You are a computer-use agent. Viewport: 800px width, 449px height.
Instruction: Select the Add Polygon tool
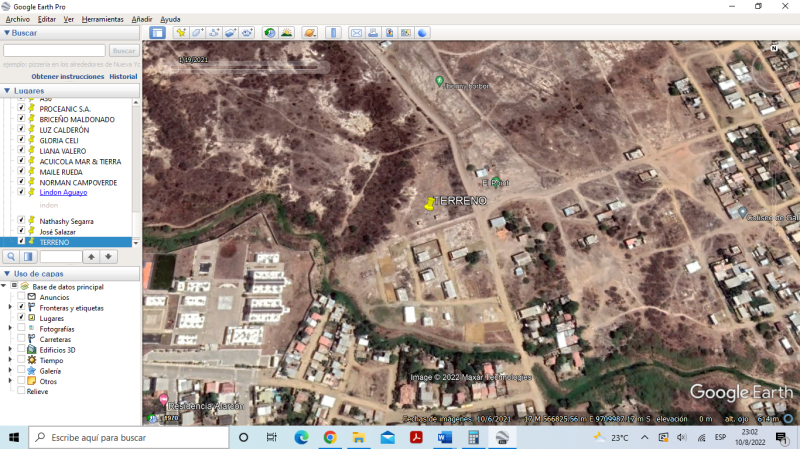(x=198, y=33)
